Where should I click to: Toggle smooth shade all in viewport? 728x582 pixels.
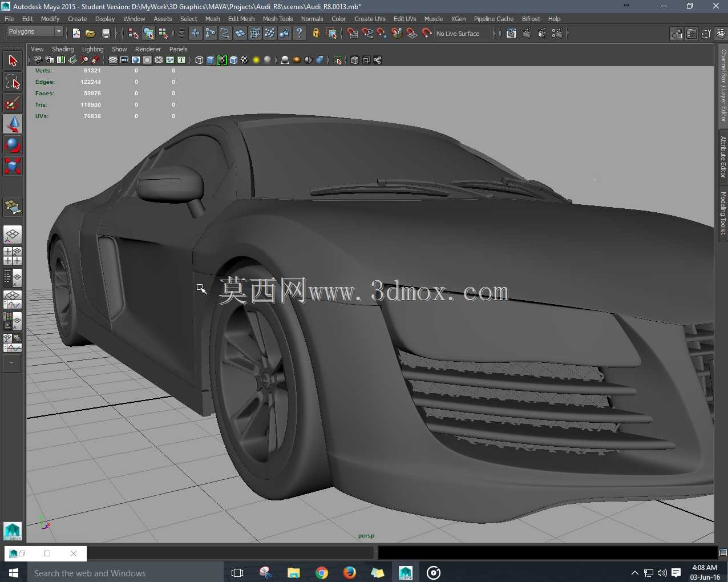[211, 60]
